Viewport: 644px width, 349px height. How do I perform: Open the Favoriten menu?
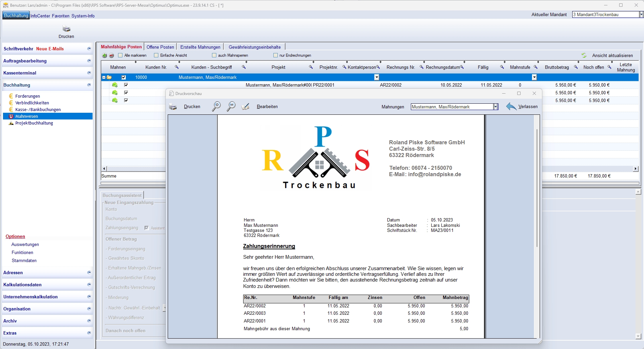tap(61, 16)
